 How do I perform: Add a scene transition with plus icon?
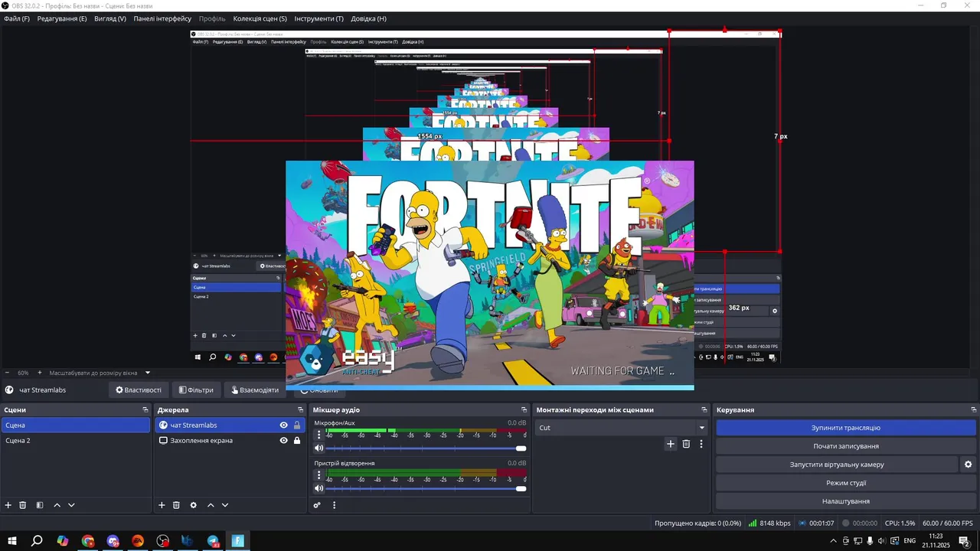(x=671, y=444)
